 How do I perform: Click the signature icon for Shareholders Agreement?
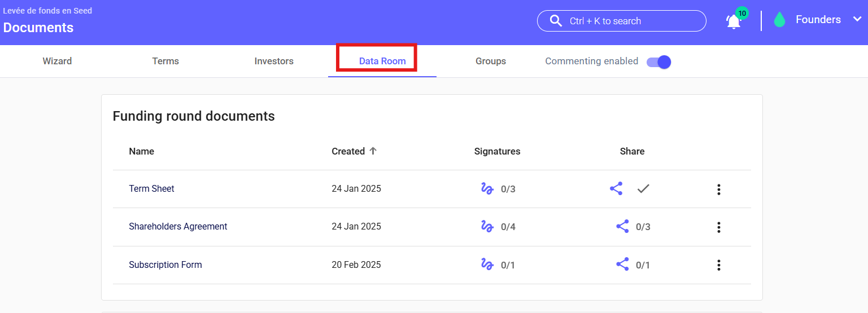487,227
